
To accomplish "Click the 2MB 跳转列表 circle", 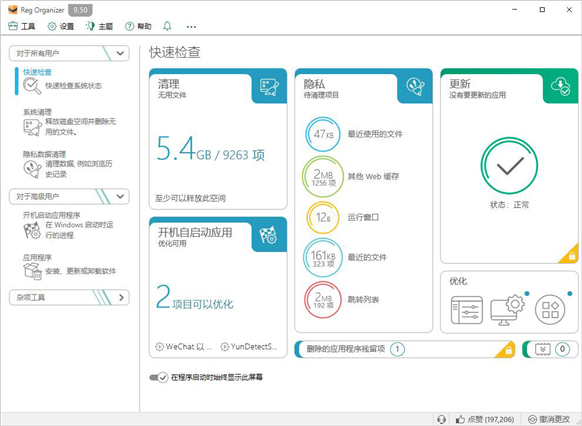I will tap(323, 300).
